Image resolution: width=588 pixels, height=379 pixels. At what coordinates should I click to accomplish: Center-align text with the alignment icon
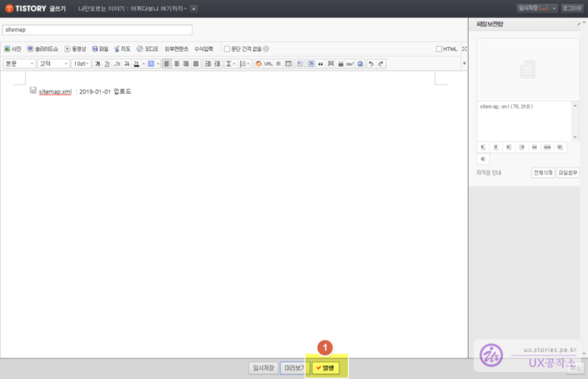pos(177,64)
